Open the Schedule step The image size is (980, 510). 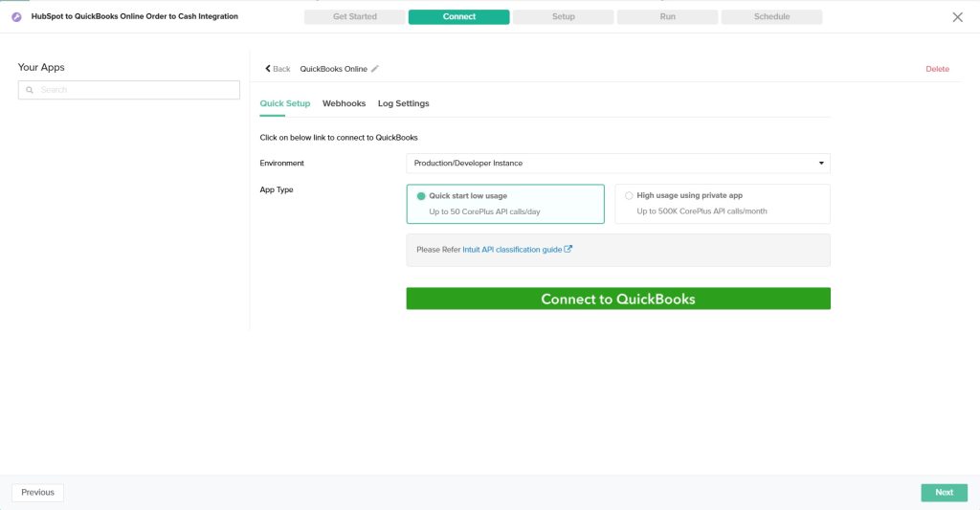(772, 17)
